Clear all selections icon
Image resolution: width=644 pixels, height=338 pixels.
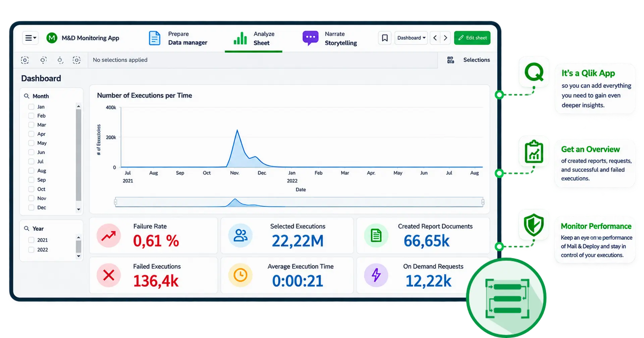(76, 60)
